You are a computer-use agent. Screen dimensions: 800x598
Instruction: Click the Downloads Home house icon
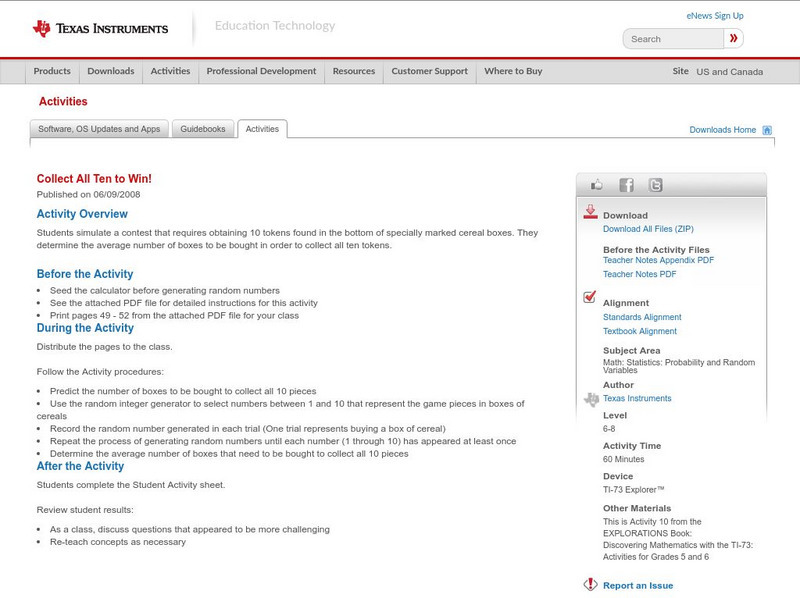[767, 130]
